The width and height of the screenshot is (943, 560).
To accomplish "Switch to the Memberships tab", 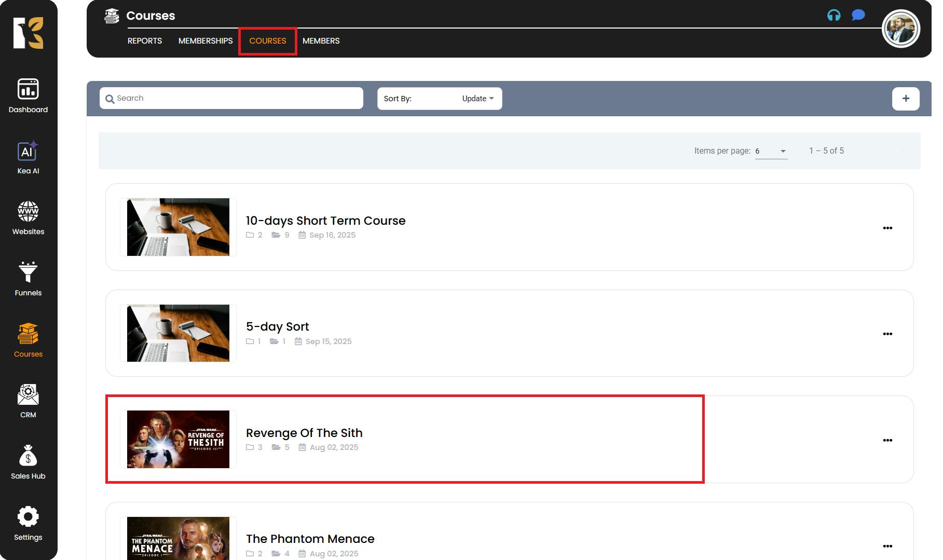I will click(x=206, y=41).
